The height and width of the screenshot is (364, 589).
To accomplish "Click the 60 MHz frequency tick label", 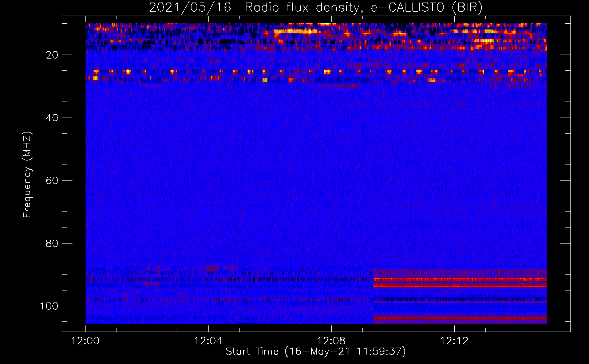I will click(x=52, y=181).
